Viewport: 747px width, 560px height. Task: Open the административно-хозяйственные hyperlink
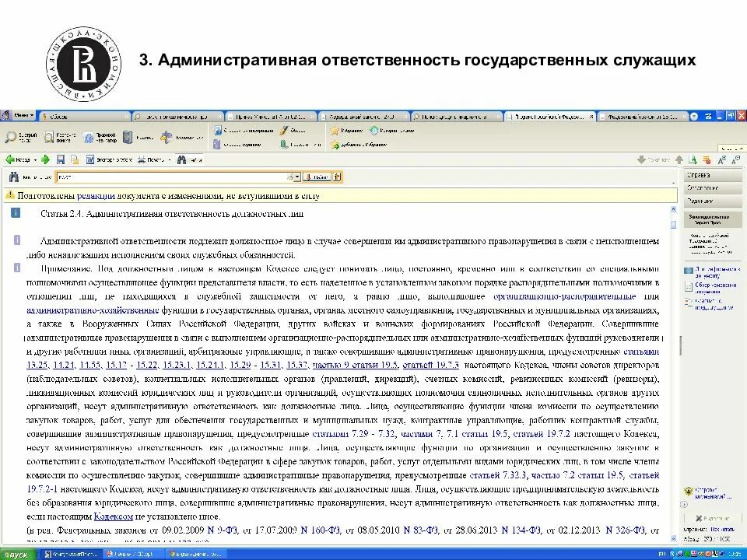[93, 310]
